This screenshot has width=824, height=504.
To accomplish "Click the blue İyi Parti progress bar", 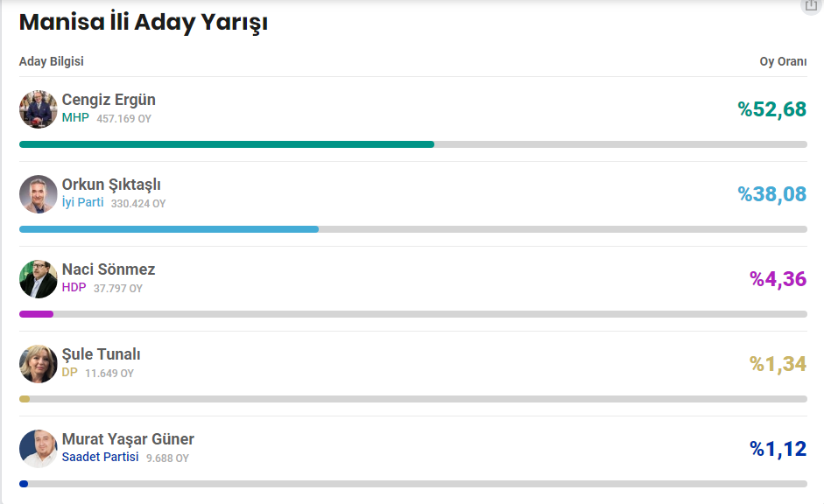I will [x=169, y=229].
